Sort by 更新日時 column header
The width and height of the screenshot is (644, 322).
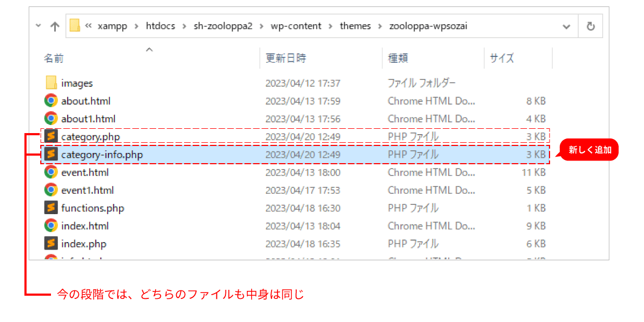pyautogui.click(x=286, y=58)
